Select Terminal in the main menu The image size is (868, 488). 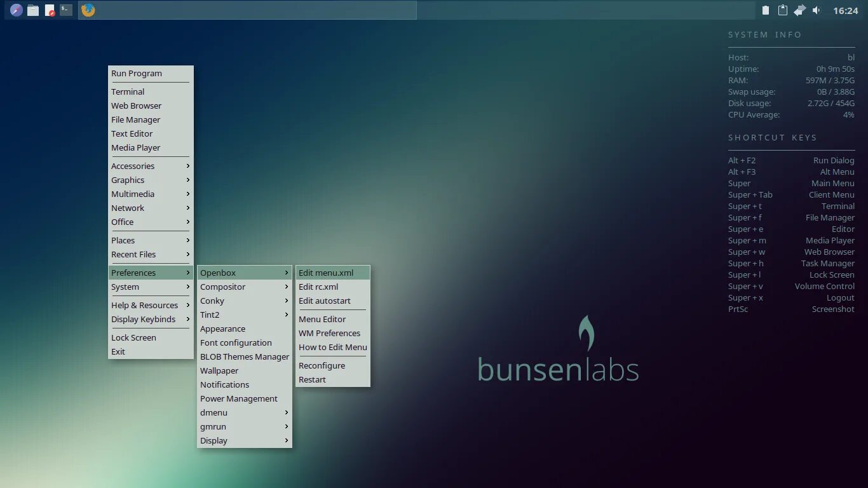(151, 91)
